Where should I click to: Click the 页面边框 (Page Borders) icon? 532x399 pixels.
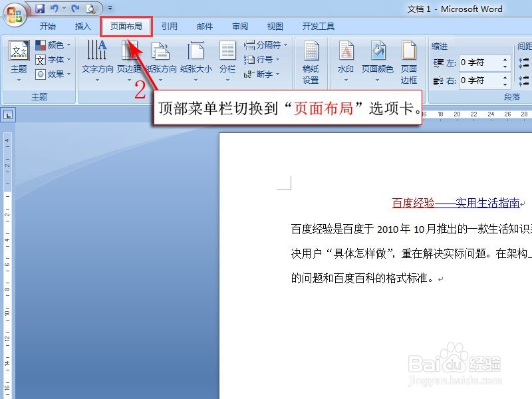click(x=410, y=59)
